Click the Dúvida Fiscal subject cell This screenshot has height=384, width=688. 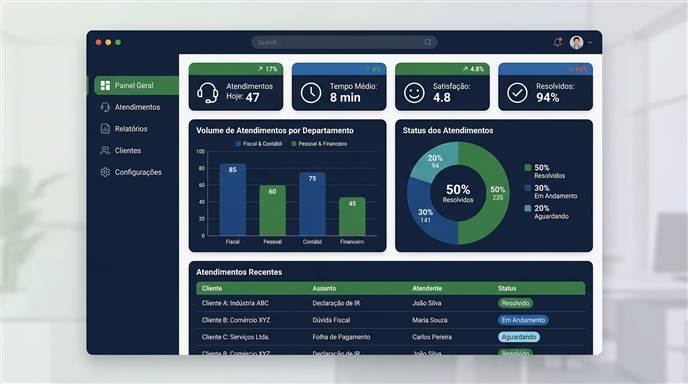click(331, 320)
